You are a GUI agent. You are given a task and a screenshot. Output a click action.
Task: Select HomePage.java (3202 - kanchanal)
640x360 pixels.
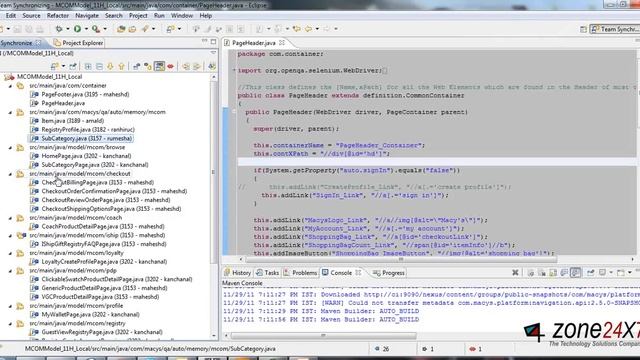[86, 156]
